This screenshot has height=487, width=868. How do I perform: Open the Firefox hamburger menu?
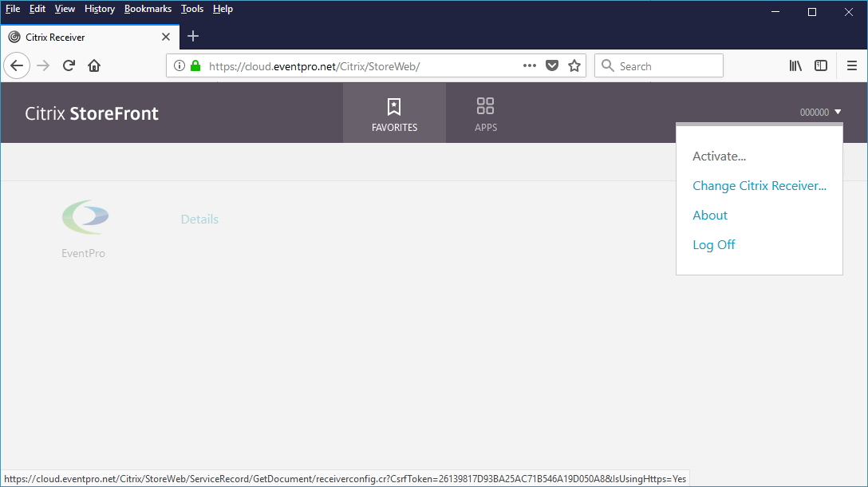(x=852, y=66)
